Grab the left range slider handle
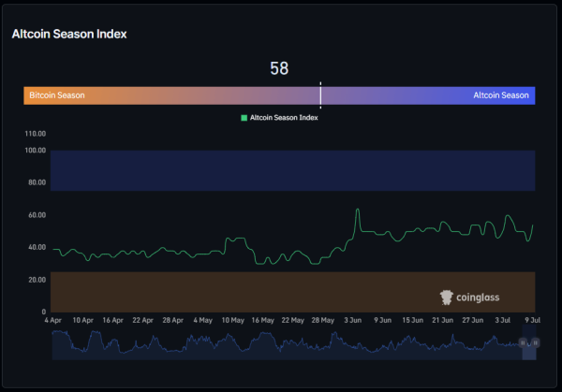This screenshot has width=562, height=392. (x=523, y=343)
